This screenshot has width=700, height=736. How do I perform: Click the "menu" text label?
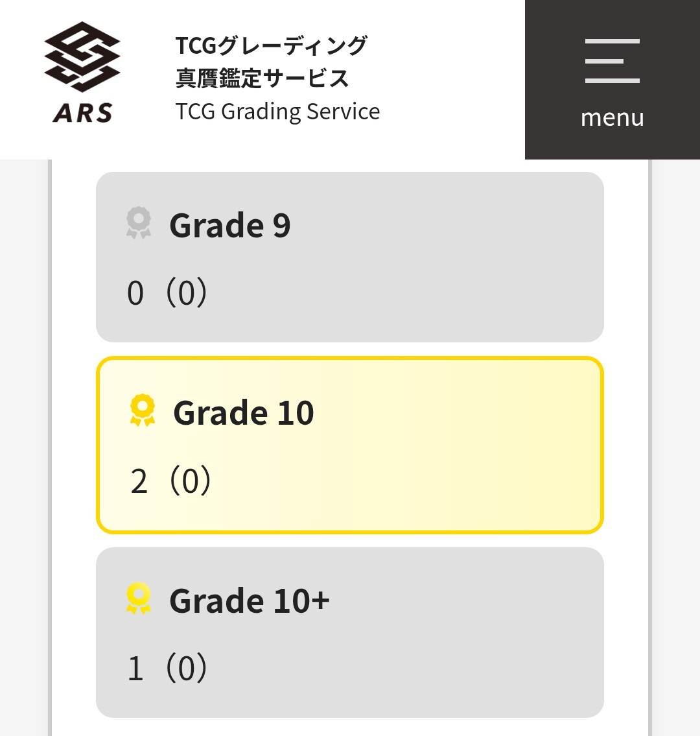click(x=612, y=118)
